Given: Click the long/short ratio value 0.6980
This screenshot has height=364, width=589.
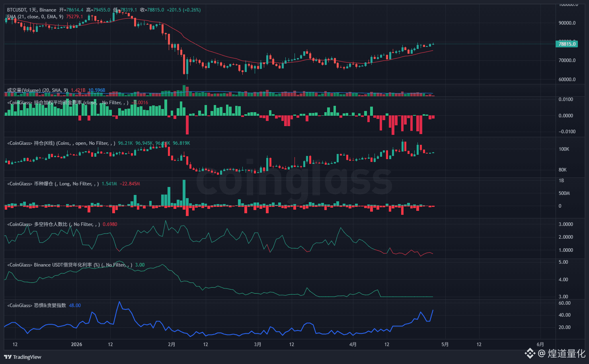Looking at the screenshot, I should coord(110,224).
